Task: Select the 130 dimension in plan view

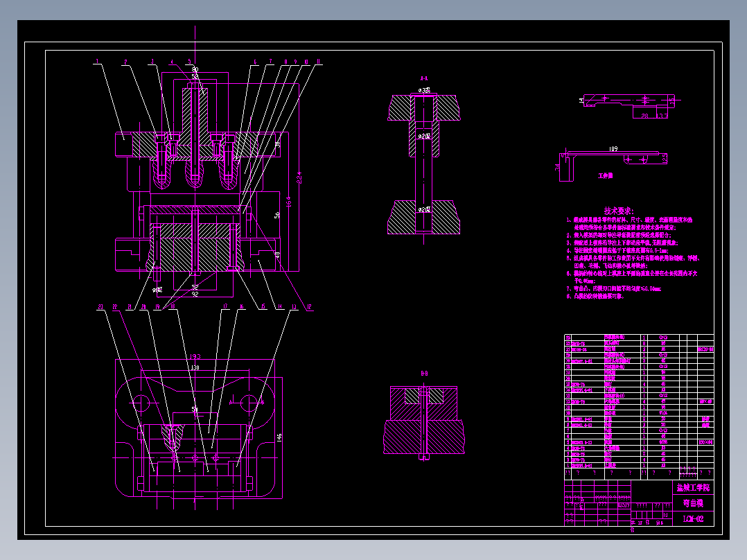Action: tap(195, 367)
